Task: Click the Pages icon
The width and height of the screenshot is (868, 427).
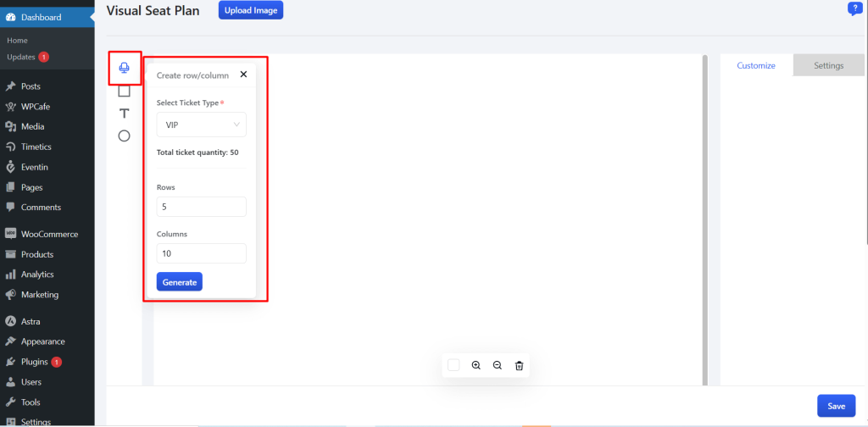Action: (10, 187)
